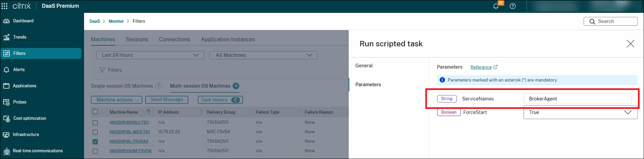Screen dimensions: 644x159
Task: Click the Alerts bell icon in sidebar
Action: (6, 70)
